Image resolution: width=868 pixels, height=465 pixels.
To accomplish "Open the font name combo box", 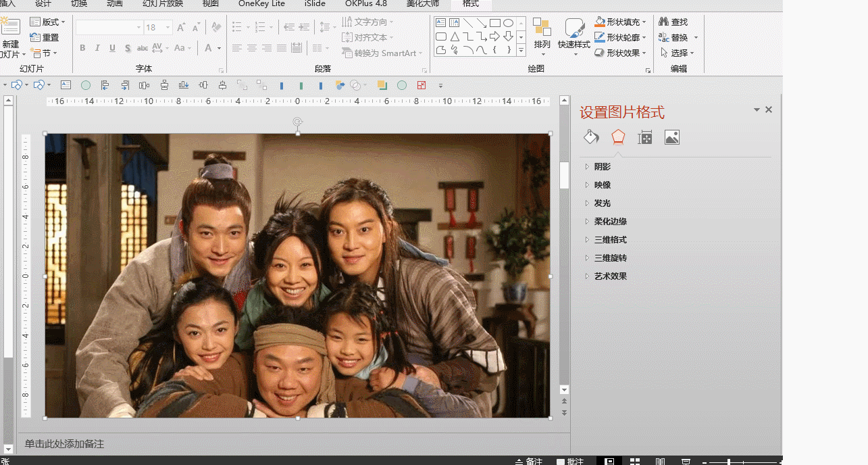I will pos(109,28).
